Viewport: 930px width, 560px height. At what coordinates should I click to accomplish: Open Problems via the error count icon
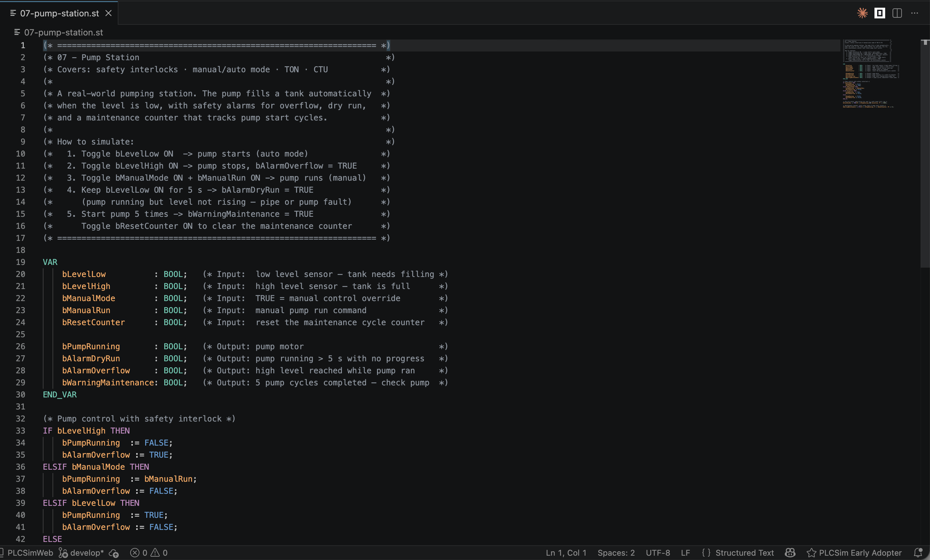(x=135, y=553)
